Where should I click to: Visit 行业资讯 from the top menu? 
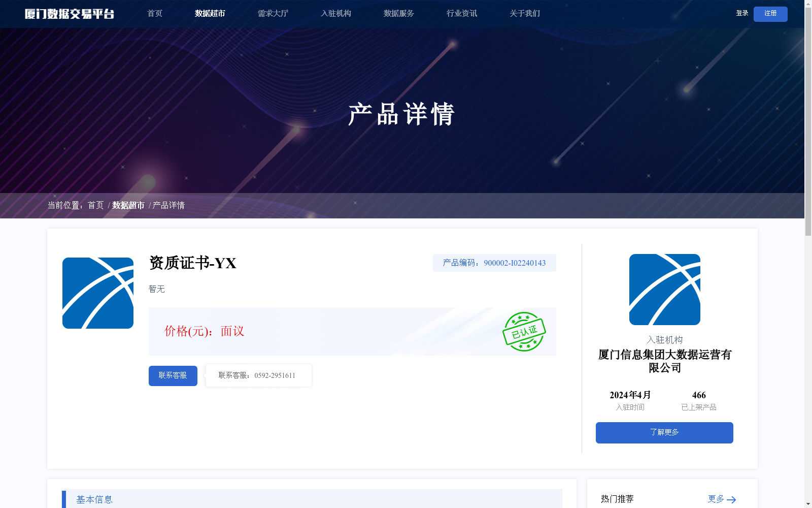(462, 14)
